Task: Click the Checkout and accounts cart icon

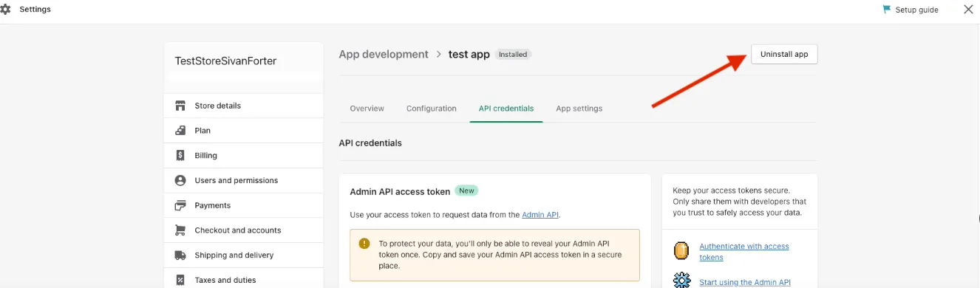Action: [180, 230]
